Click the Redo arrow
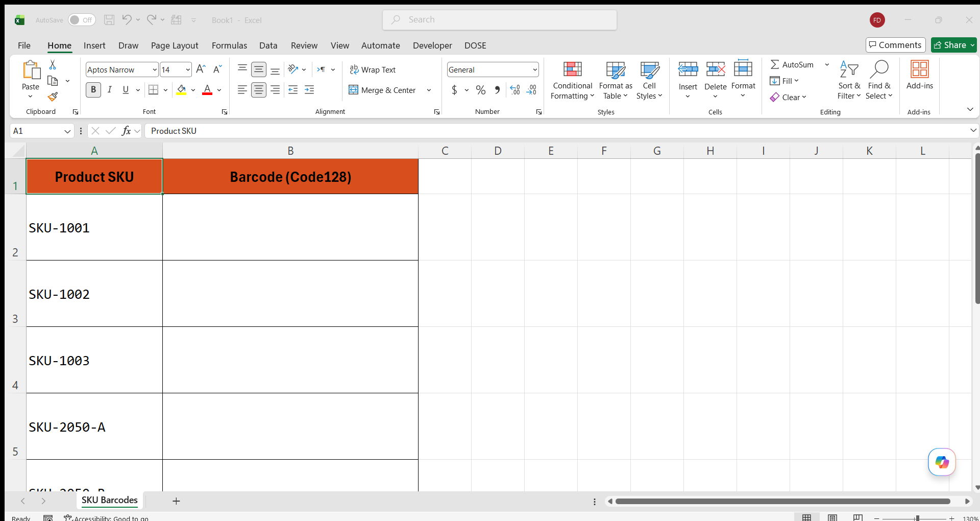Screen dimensions: 980x521 click(x=152, y=19)
